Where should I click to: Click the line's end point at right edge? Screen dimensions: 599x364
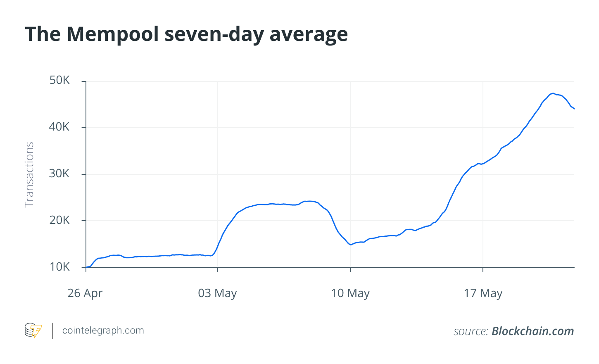click(574, 109)
